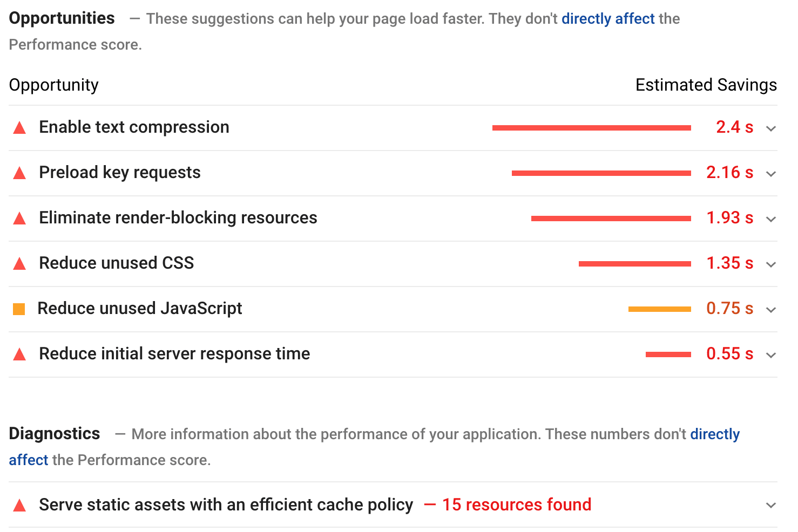
Task: Expand Reduce initial server response time details
Action: (771, 355)
